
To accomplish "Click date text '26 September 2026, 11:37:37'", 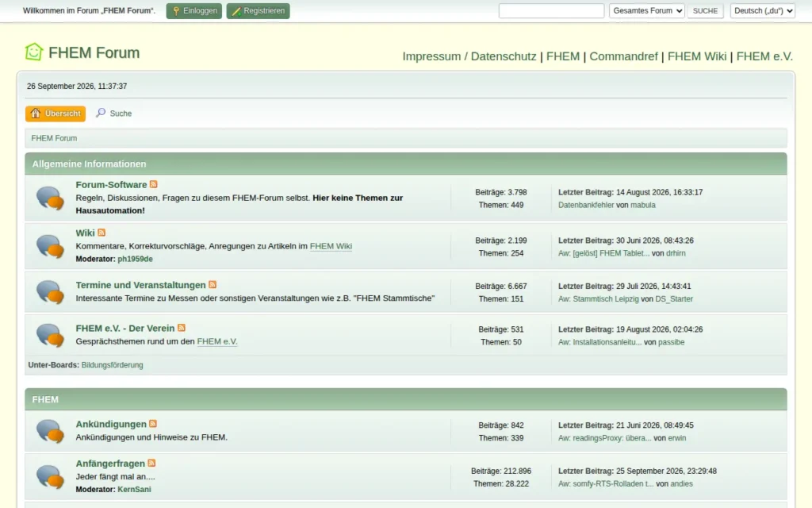I will click(77, 86).
